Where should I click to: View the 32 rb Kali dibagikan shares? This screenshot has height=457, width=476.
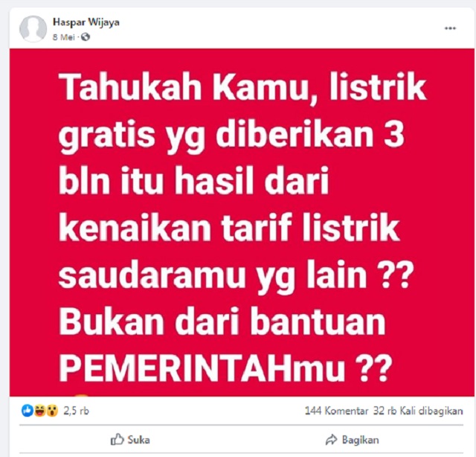[418, 411]
